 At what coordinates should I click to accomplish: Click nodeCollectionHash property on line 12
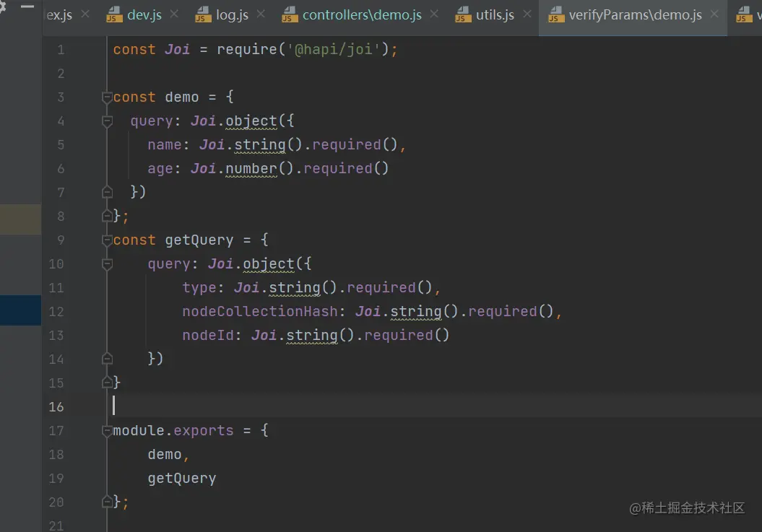[x=259, y=311]
